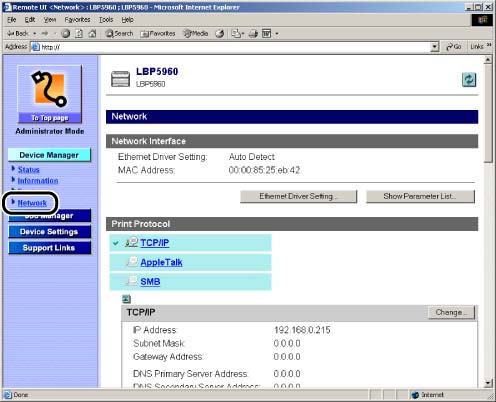This screenshot has width=496, height=402.
Task: Go to the Home page icon
Action: 92,33
